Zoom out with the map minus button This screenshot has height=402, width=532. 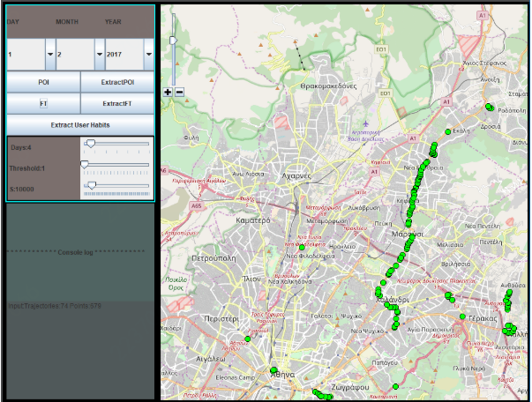(179, 92)
